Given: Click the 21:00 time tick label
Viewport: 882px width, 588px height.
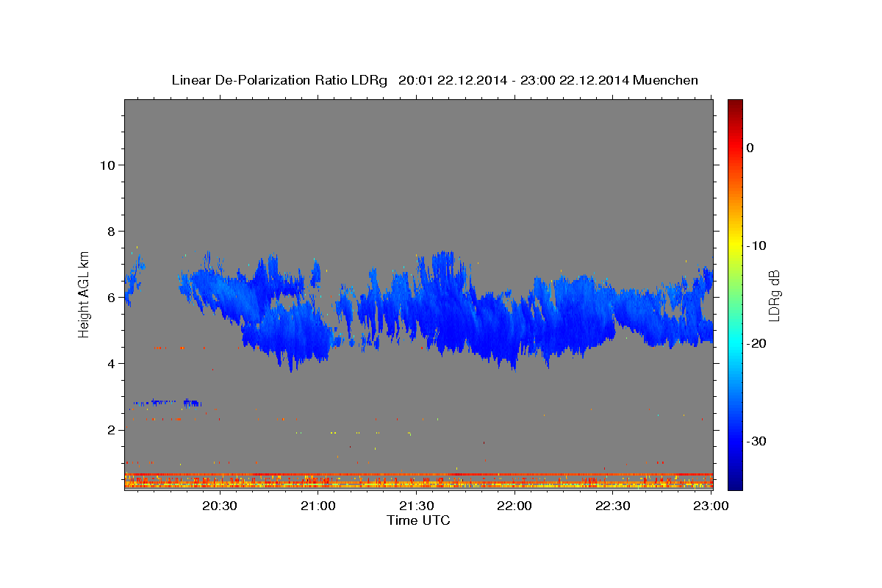Looking at the screenshot, I should pyautogui.click(x=318, y=506).
